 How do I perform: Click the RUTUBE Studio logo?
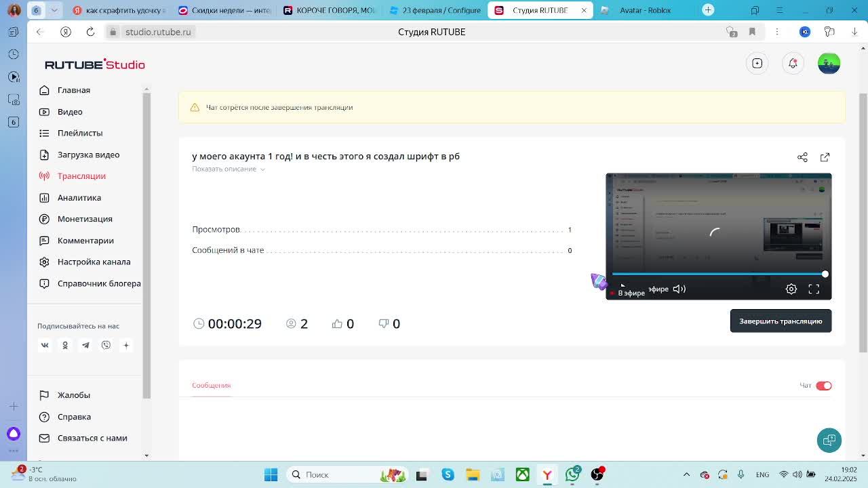[95, 64]
